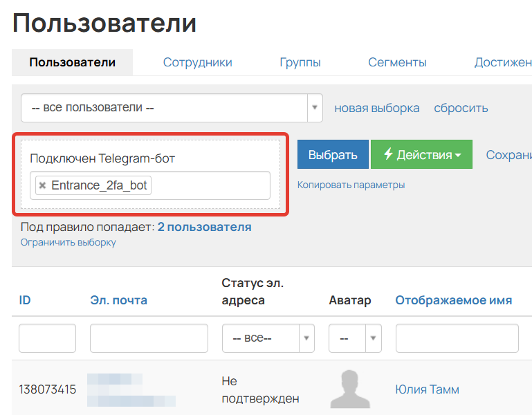Click the «сбросить» link
Viewport: 532px width, 415px height.
pos(461,108)
